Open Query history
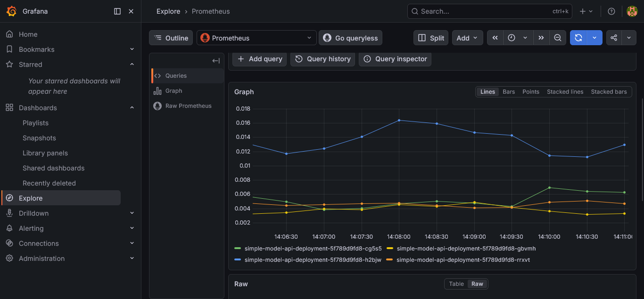The width and height of the screenshot is (644, 299). [323, 59]
